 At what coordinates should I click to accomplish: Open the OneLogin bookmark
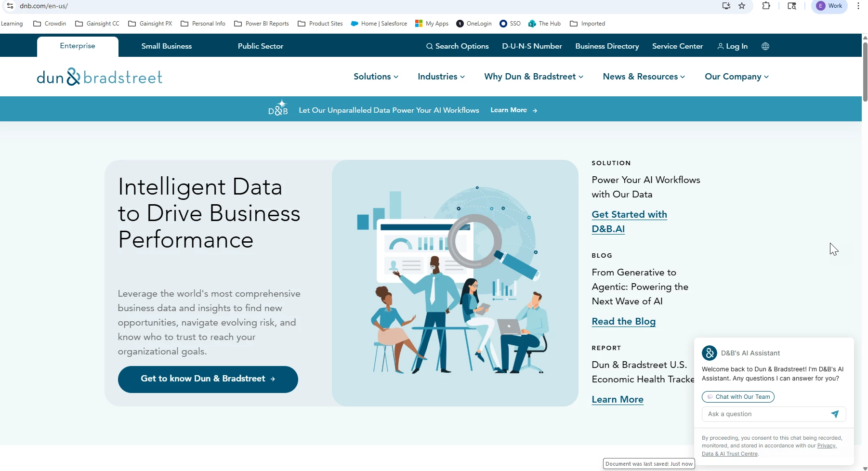pos(474,24)
